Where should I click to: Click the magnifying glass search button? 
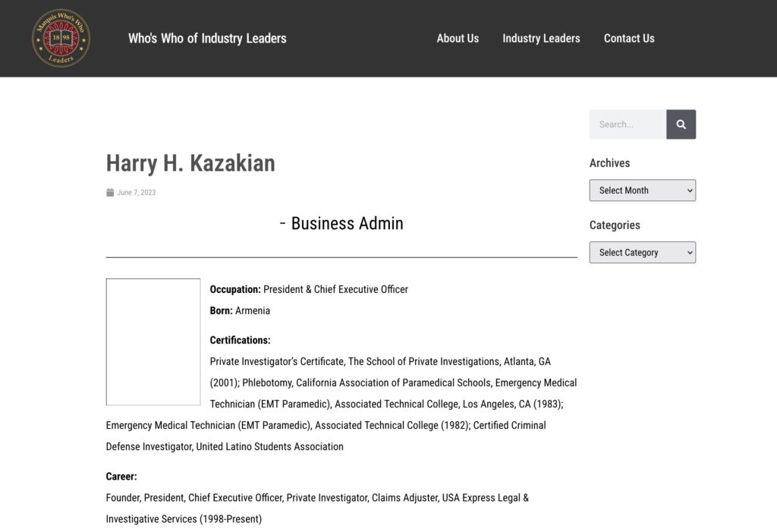[x=681, y=124]
